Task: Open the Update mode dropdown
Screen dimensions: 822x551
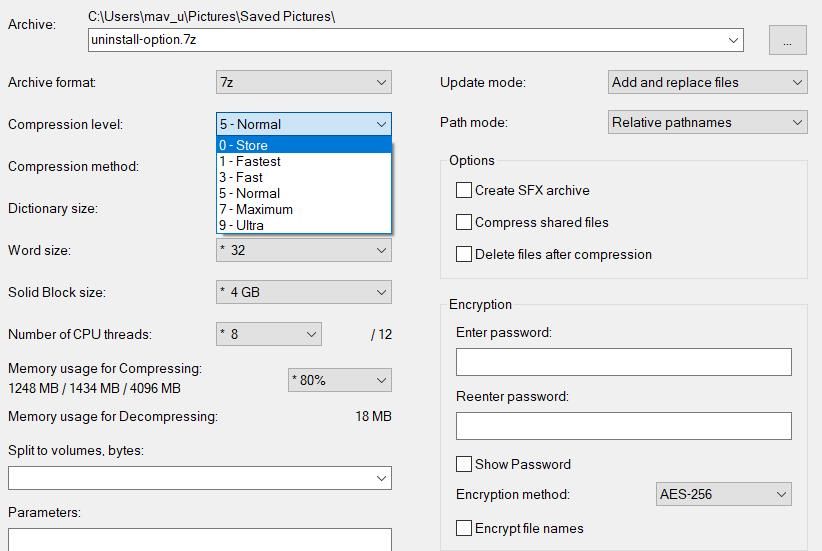Action: (708, 82)
